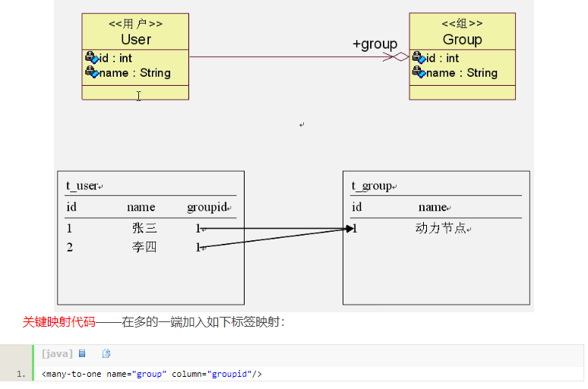Click the lock icon beside User name attribute
The width and height of the screenshot is (588, 389).
coord(91,72)
